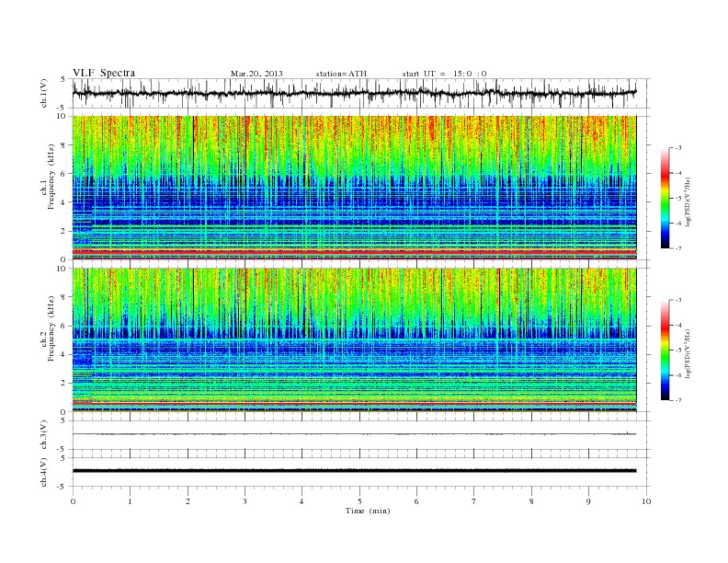Click the "ch.1(V)" waveform axis label
Viewport: 728px width, 563px height.
click(x=44, y=93)
